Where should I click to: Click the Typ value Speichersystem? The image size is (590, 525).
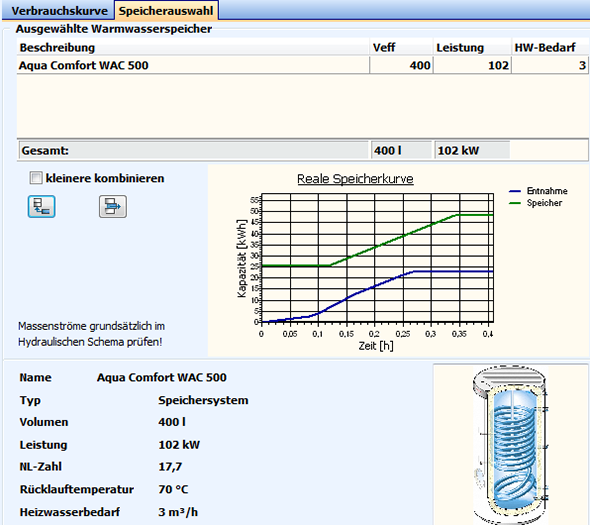203,400
